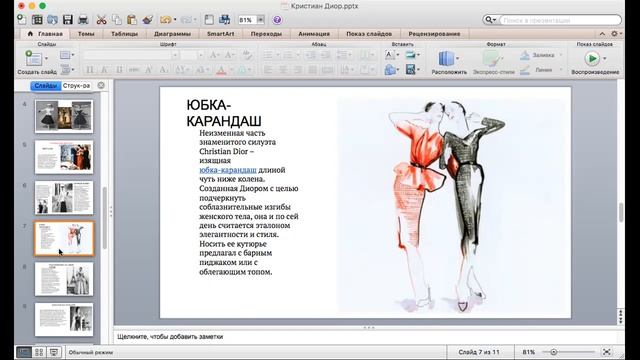Start slideshow with green play icon
Image resolution: width=640 pixels, height=360 pixels.
point(592,59)
